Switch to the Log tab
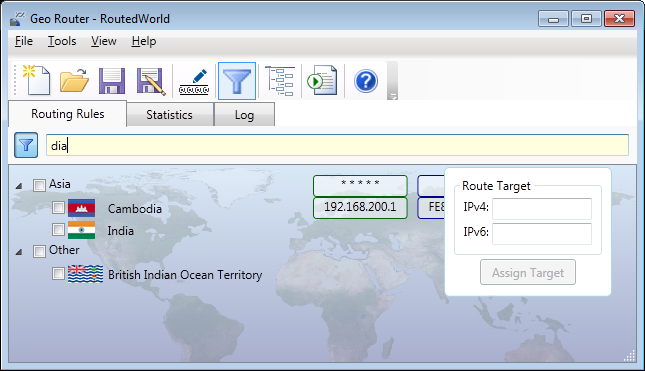Screen dimensions: 645x371 click(244, 115)
